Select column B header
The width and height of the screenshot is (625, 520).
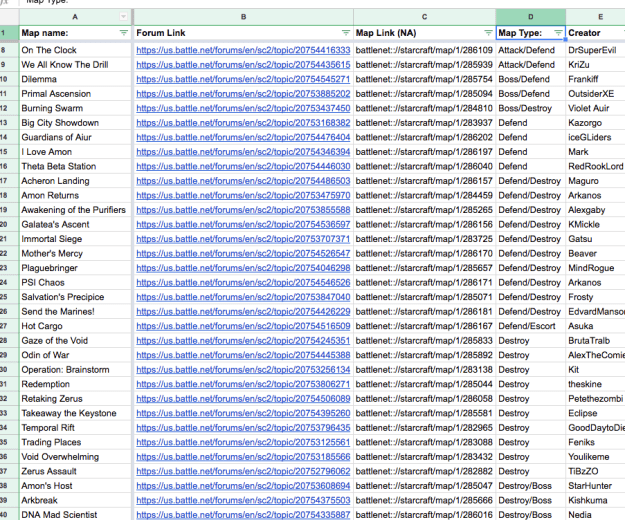click(244, 17)
